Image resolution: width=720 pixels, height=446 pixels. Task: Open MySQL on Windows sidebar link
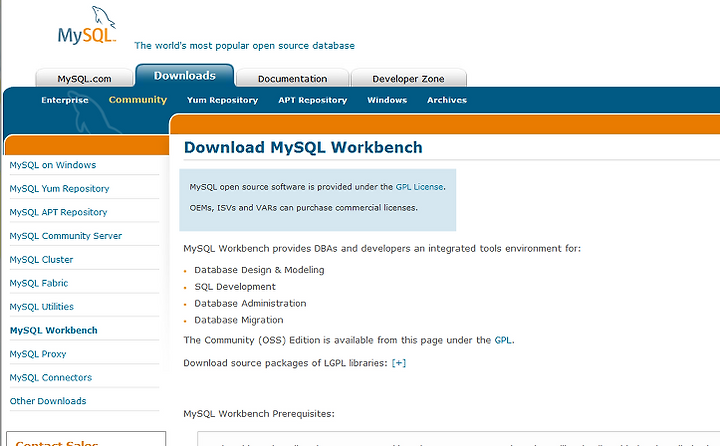point(53,165)
